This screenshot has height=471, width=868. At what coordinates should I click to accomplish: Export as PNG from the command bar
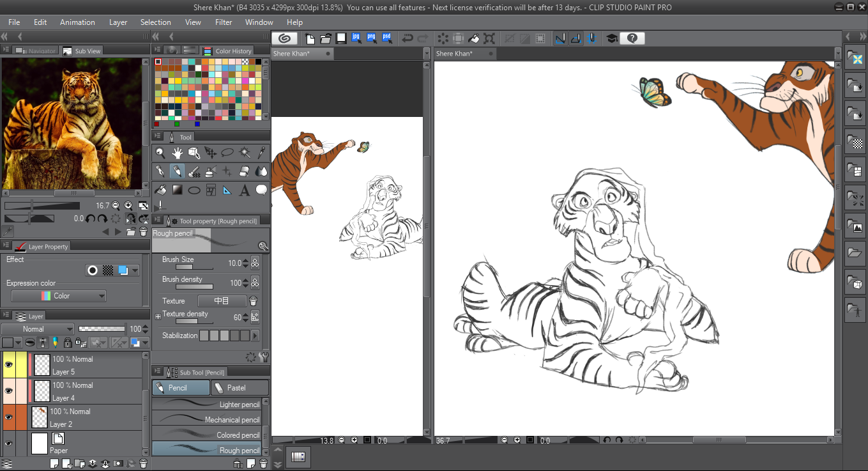(x=372, y=38)
